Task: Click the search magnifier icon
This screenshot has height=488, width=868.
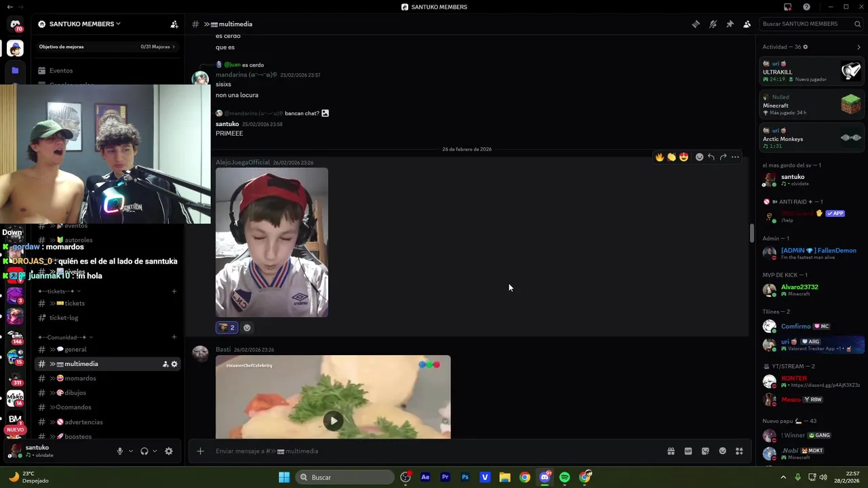Action: coord(857,24)
